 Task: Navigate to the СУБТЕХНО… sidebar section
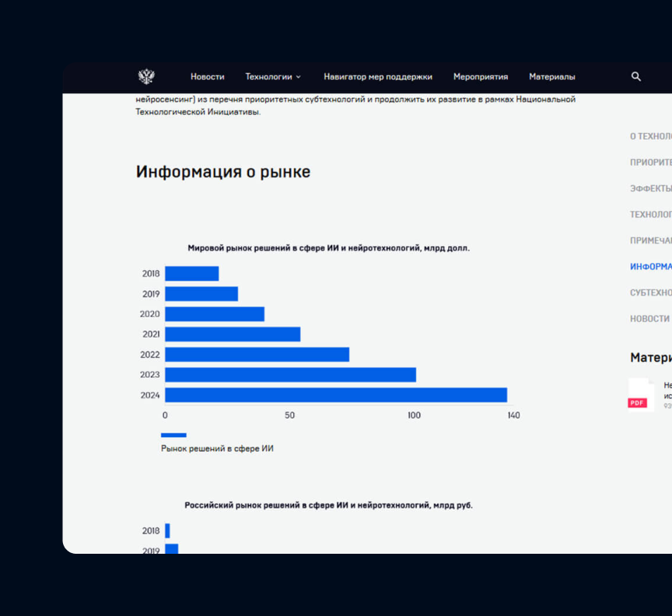(x=651, y=292)
